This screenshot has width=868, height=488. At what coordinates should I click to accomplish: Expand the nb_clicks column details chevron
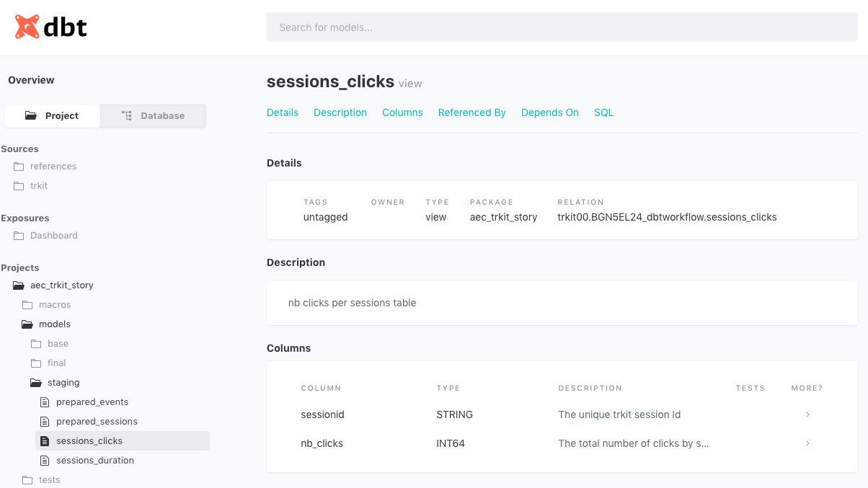pos(807,443)
